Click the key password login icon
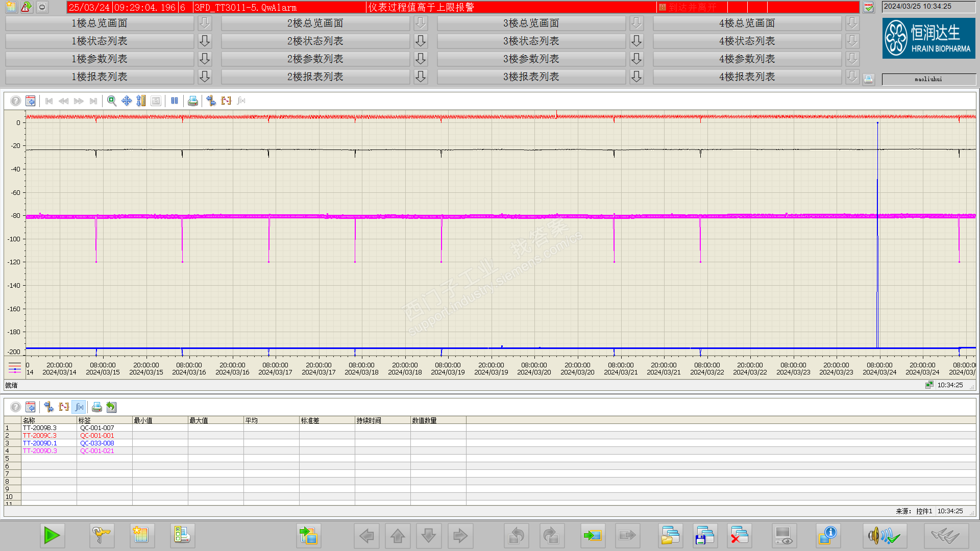The image size is (980, 551). click(101, 536)
